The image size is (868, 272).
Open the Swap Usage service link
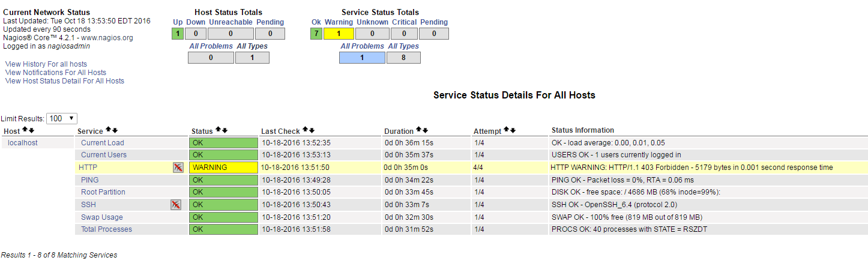pos(102,217)
